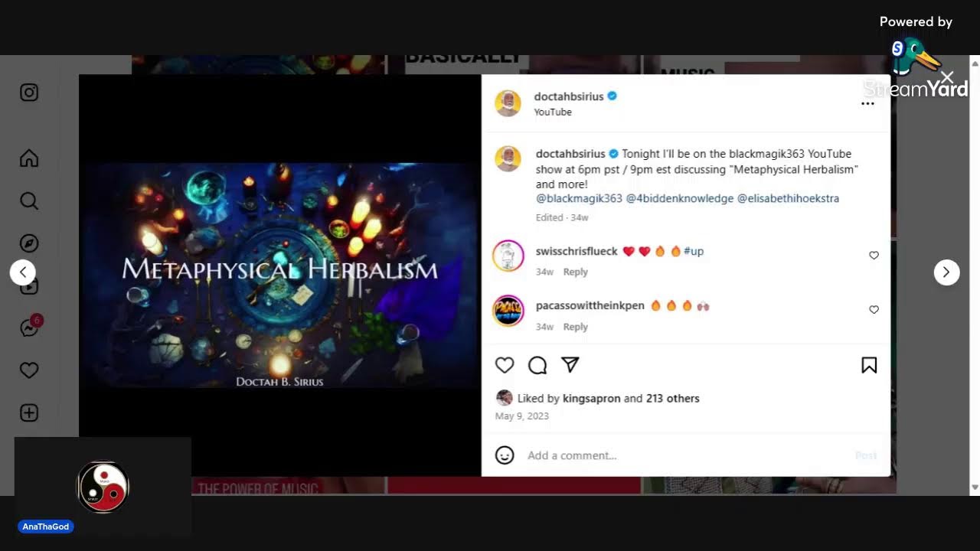The height and width of the screenshot is (551, 980).
Task: Click the Metaphysical Herbalism post image
Action: (279, 275)
